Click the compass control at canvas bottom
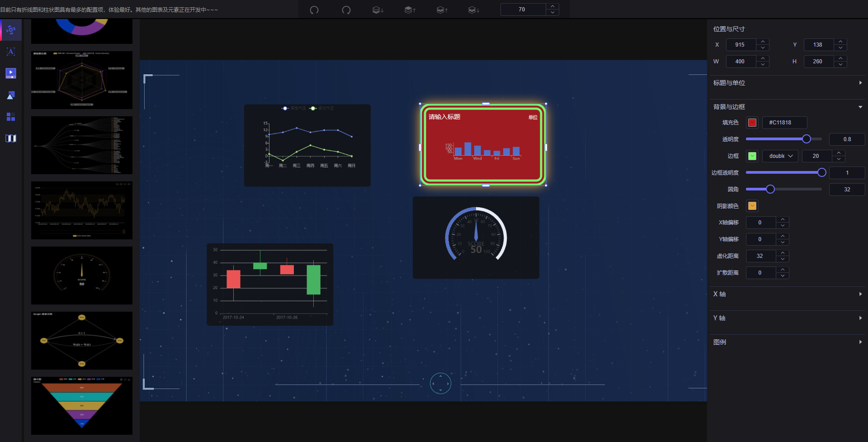 click(440, 384)
